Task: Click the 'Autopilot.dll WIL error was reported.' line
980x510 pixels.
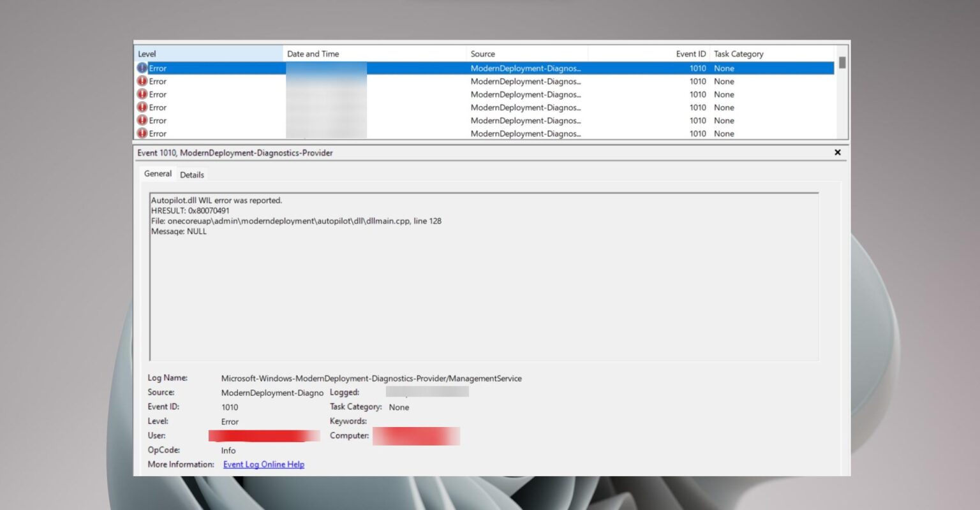Action: (216, 200)
